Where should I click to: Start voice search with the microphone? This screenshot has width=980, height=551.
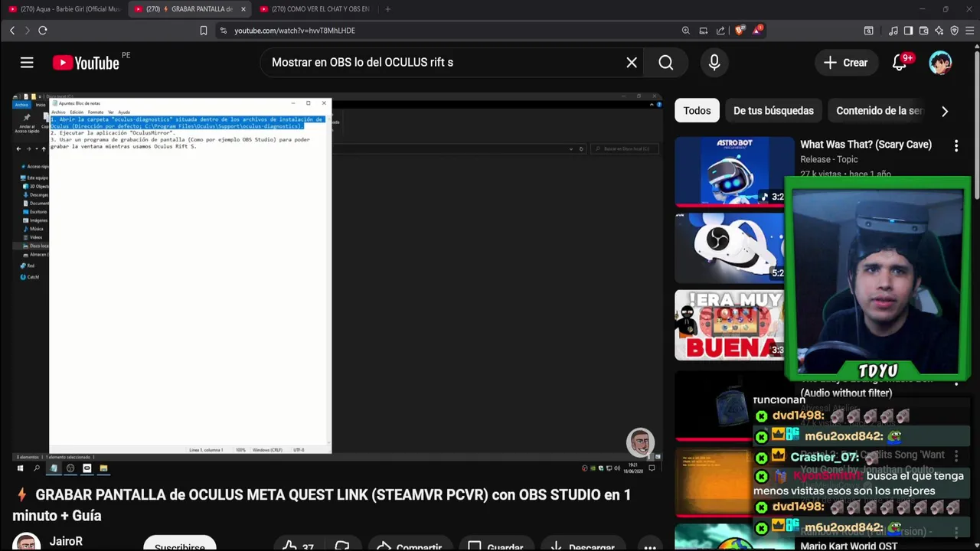coord(714,63)
